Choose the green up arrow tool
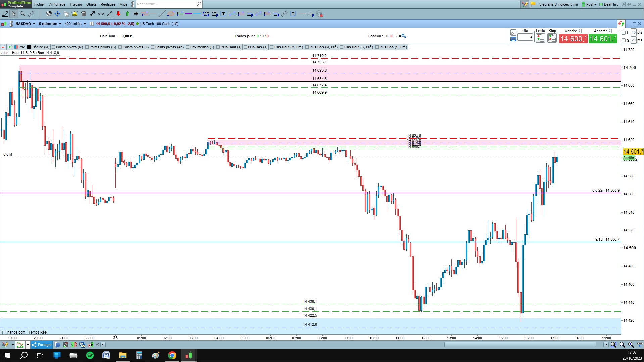This screenshot has height=362, width=644. tap(127, 14)
